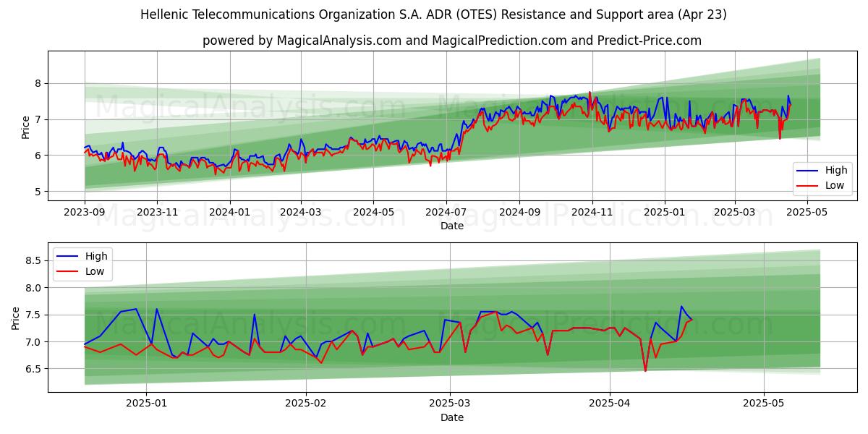Screen dimensions: 868x434
Task: Click the '2025-05' x-axis label in top chart
Action: [x=807, y=213]
